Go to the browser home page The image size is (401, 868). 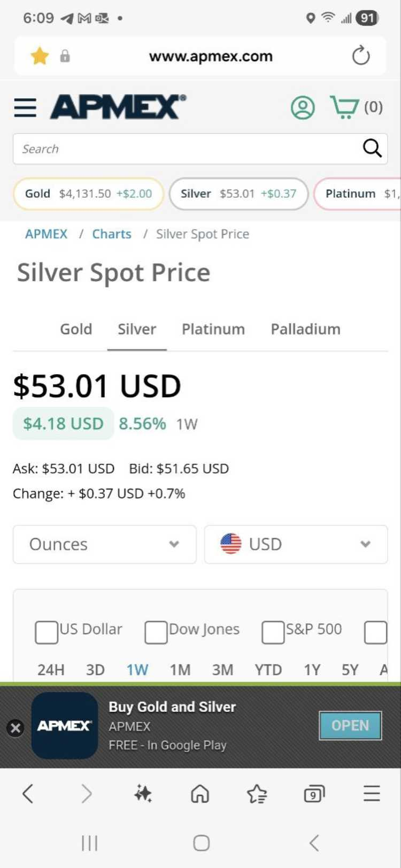coord(200,794)
